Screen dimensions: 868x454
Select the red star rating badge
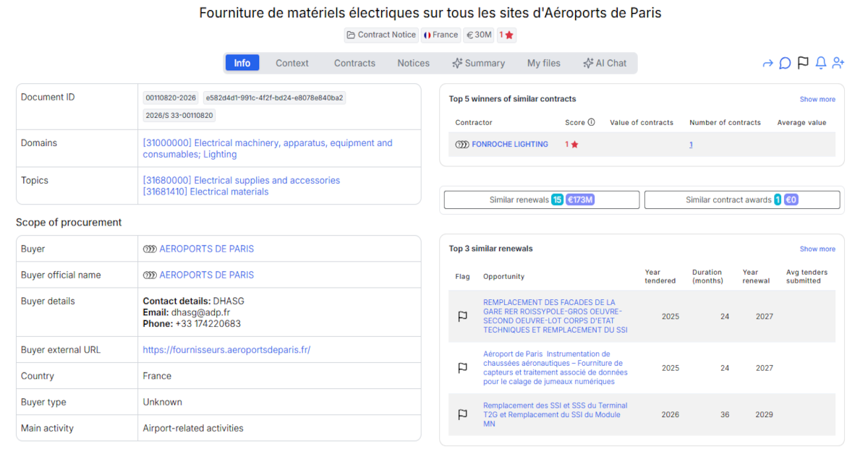[506, 35]
